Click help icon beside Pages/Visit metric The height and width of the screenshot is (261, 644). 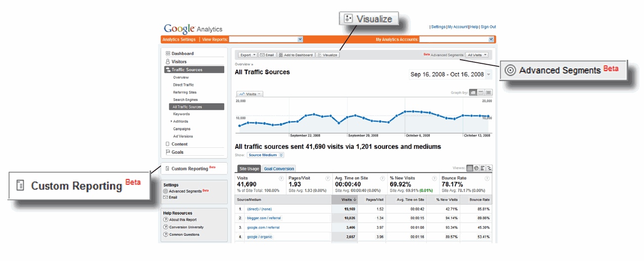pos(327,178)
